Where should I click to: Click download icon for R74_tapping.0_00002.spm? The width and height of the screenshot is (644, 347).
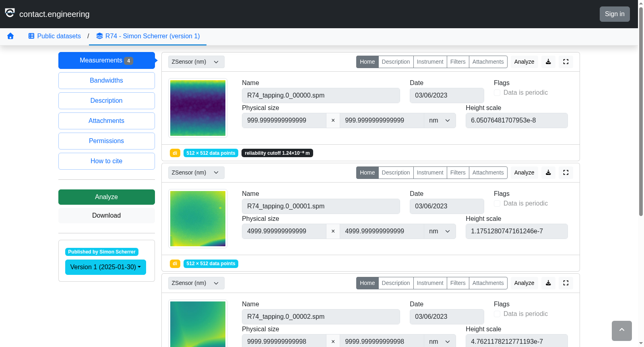click(548, 283)
